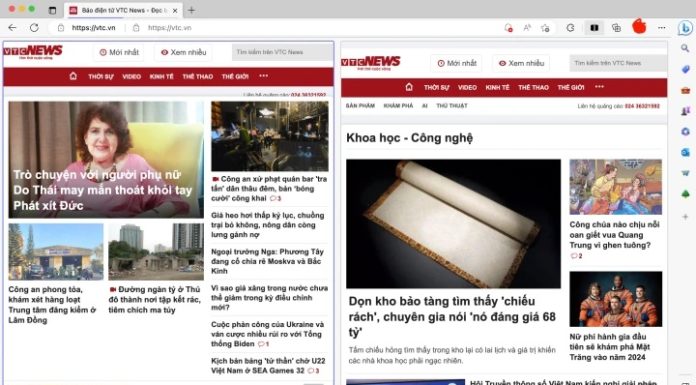Screen dimensions: 696x385
Task: Open THẾ GIỚI in left pane menu
Action: coord(235,76)
